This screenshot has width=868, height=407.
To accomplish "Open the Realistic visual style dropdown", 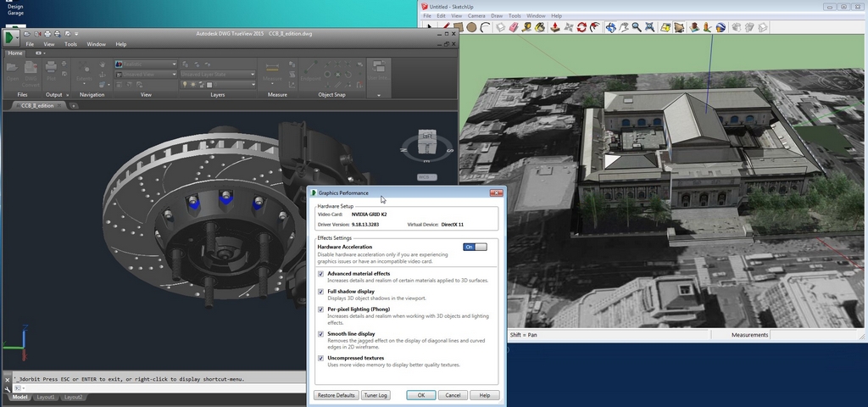I will [x=145, y=64].
